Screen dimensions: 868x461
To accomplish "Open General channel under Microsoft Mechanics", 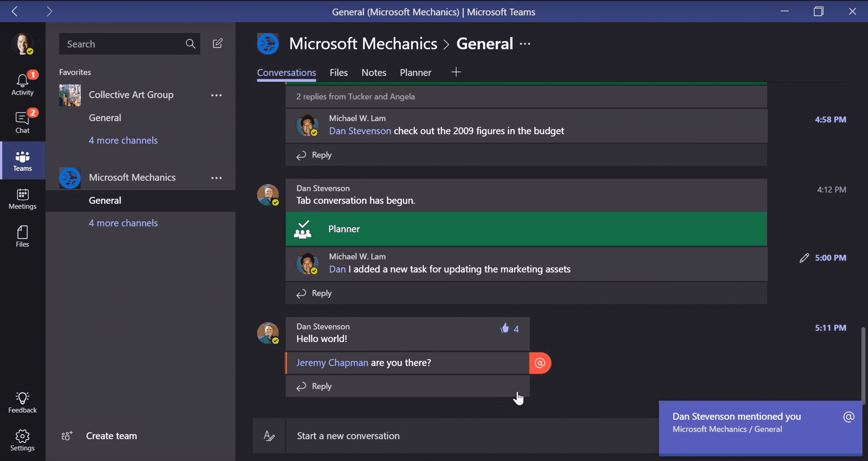I will click(x=141, y=201).
